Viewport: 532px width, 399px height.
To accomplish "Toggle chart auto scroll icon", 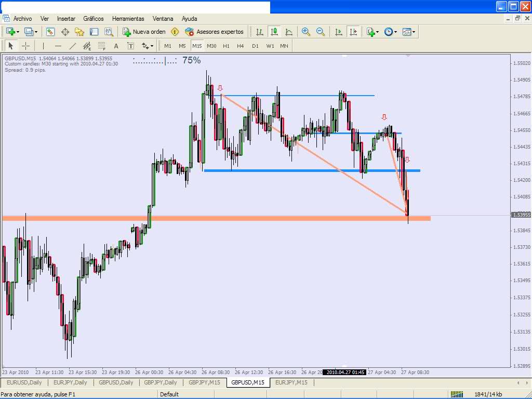I will [339, 32].
